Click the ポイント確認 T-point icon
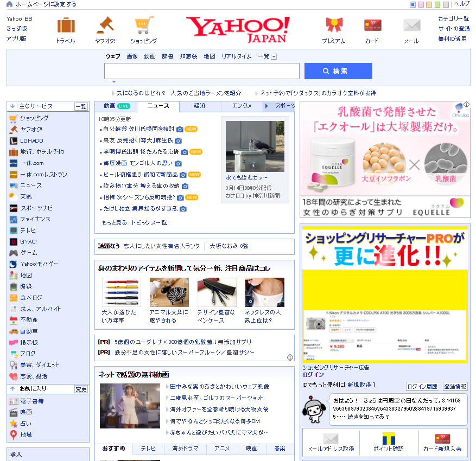The height and width of the screenshot is (461, 476). tap(389, 439)
